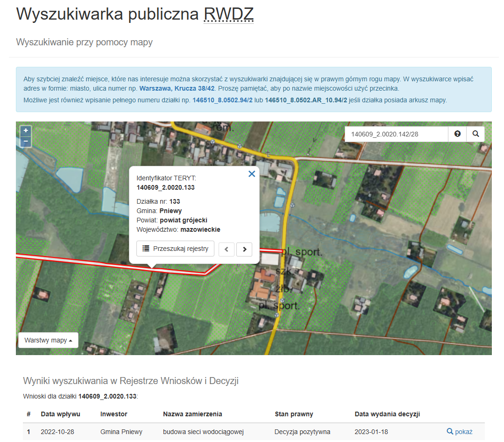Click the list icon inside Przeszukaj rejestry
The width and height of the screenshot is (504, 442).
click(x=145, y=249)
